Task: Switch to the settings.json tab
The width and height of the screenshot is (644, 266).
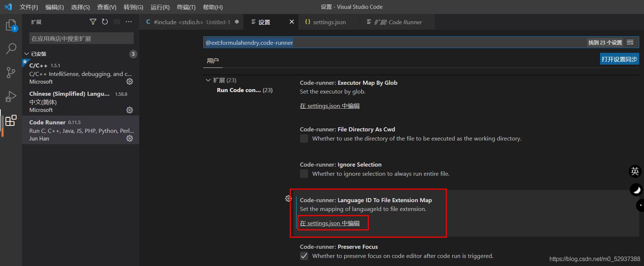Action: pos(325,22)
